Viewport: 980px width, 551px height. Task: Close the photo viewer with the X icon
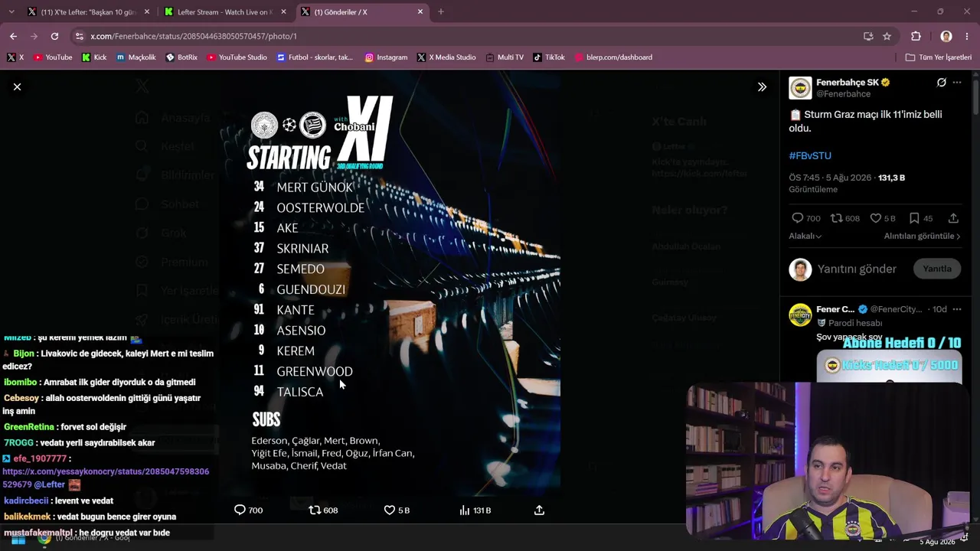(17, 87)
